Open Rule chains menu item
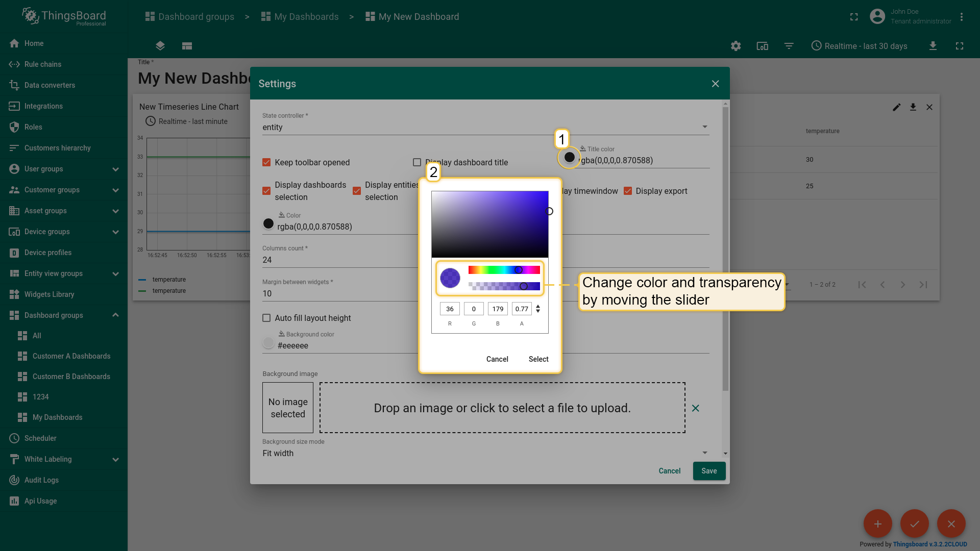Image resolution: width=980 pixels, height=551 pixels. tap(43, 64)
